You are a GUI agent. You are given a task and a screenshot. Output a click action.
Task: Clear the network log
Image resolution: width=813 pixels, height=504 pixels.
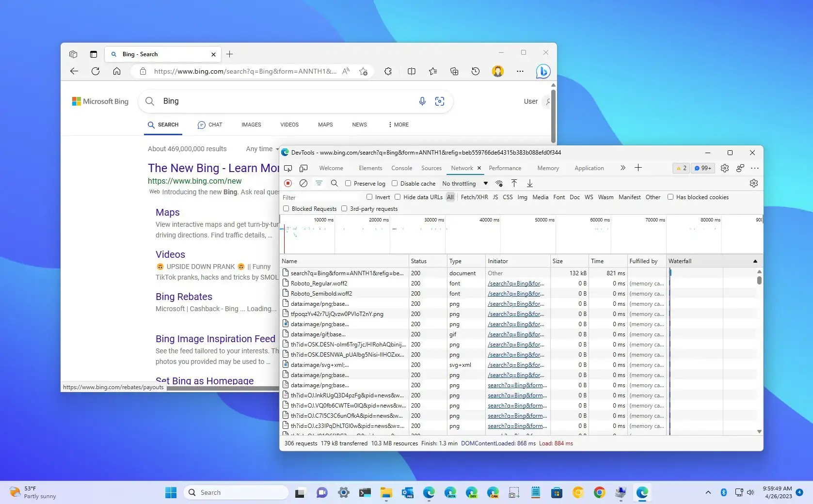coord(303,183)
